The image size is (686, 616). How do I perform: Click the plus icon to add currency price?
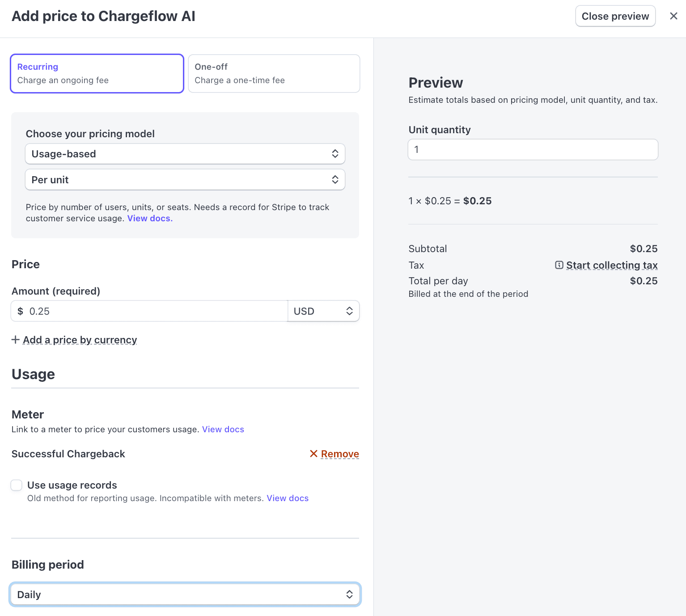[x=16, y=340]
